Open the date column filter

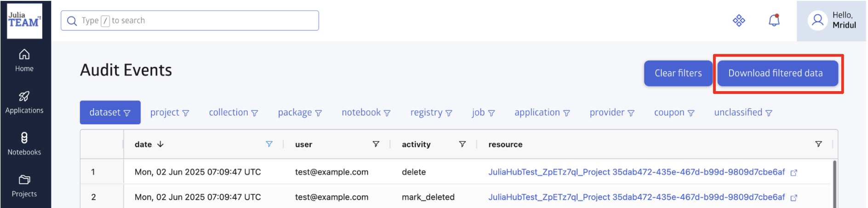269,144
